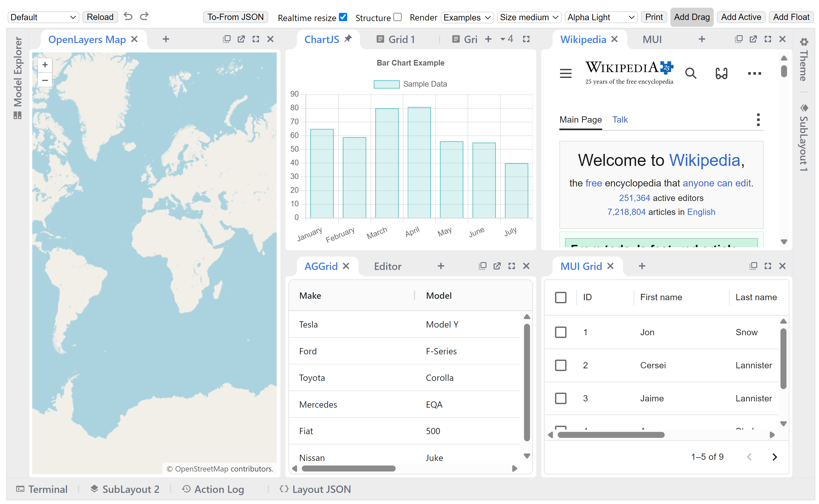The width and height of the screenshot is (819, 504).
Task: Follow the anyone can edit link
Action: [716, 183]
